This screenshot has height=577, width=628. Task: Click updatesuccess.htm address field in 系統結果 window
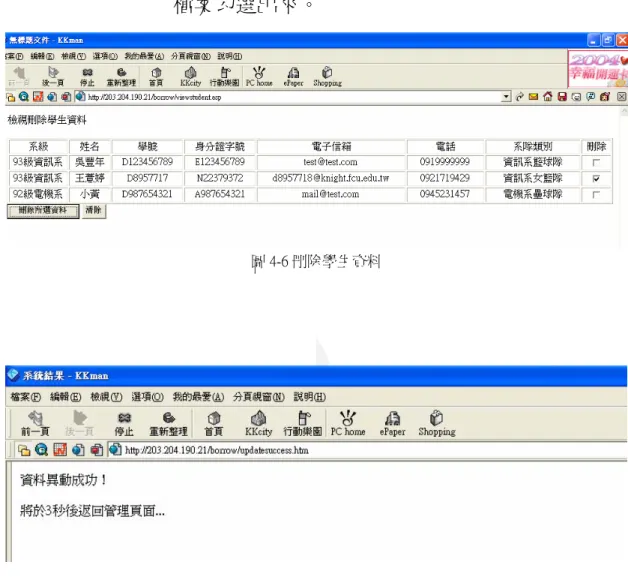pos(366,450)
